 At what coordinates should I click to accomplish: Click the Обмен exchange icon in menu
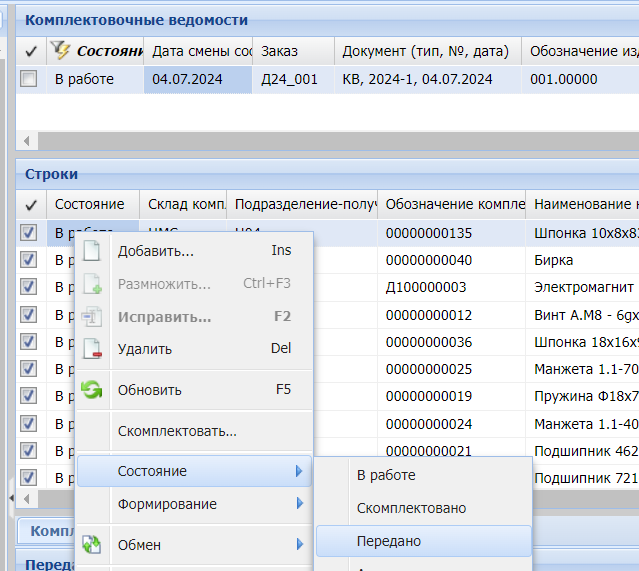click(92, 545)
